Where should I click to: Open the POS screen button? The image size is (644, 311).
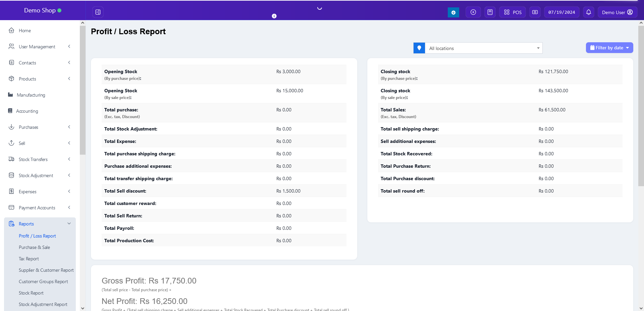(x=513, y=12)
